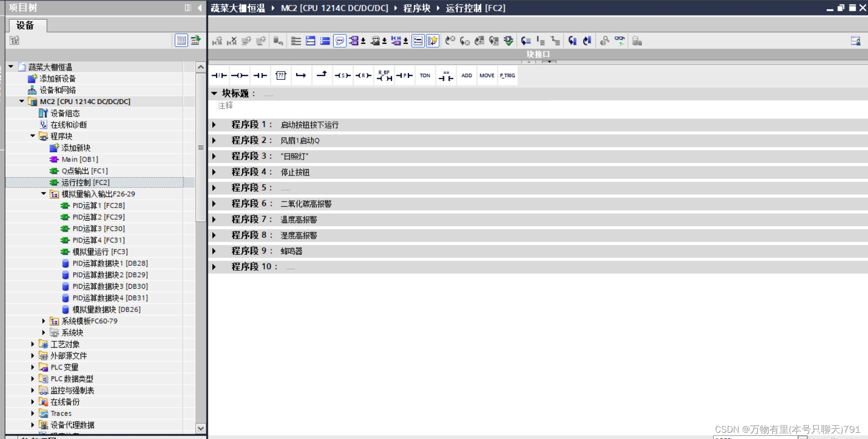Insert empty box instruction

281,75
